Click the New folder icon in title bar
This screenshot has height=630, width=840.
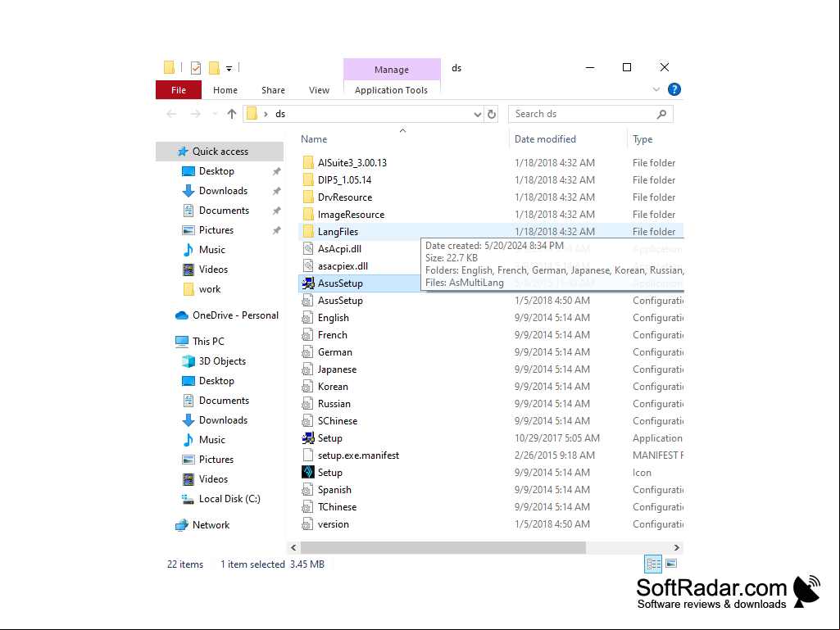click(214, 67)
